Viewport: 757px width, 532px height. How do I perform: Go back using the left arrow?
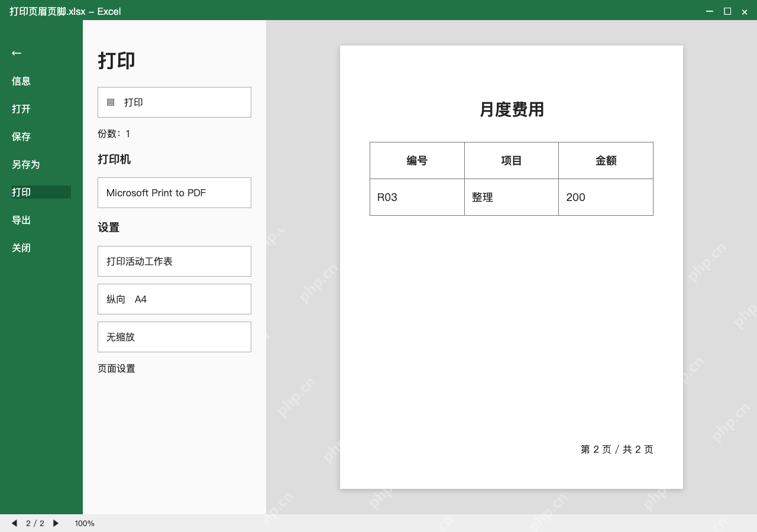pos(17,53)
